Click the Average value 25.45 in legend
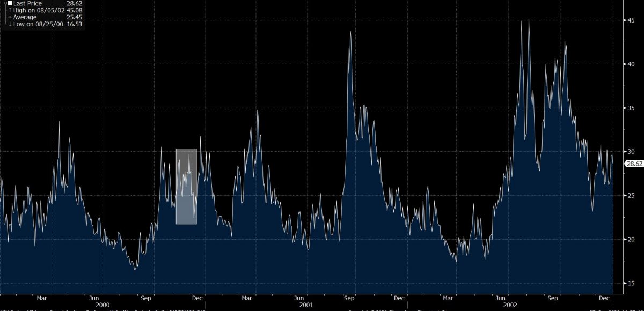This screenshot has height=311, width=644. pyautogui.click(x=74, y=18)
